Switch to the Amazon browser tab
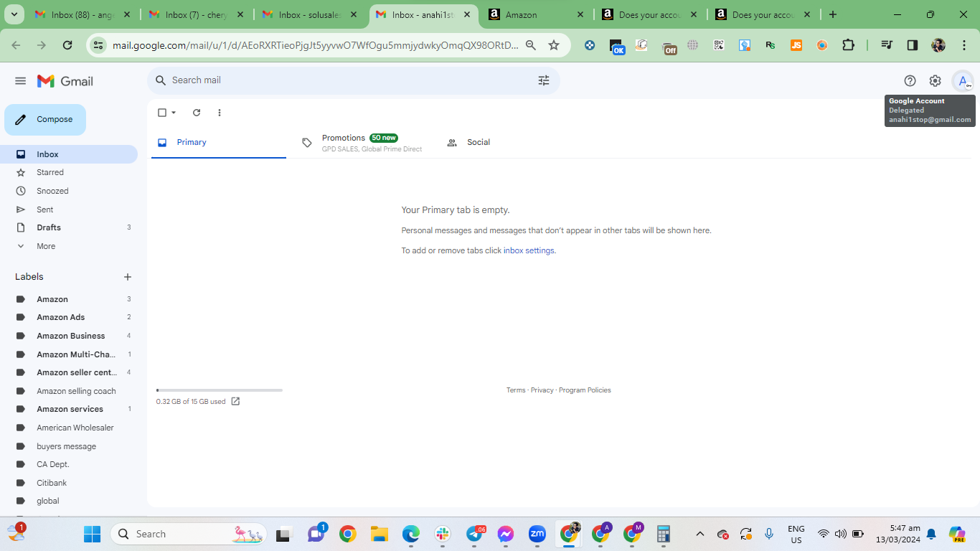The width and height of the screenshot is (980, 551). (x=534, y=14)
